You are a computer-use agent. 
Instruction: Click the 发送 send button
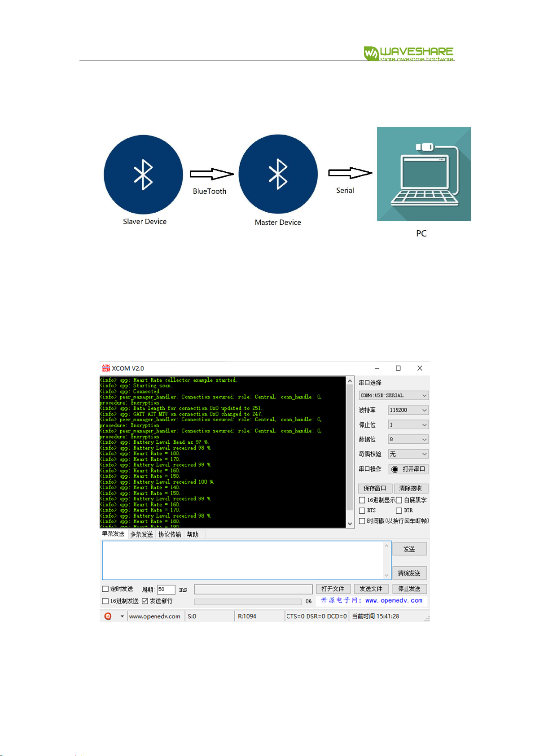409,549
